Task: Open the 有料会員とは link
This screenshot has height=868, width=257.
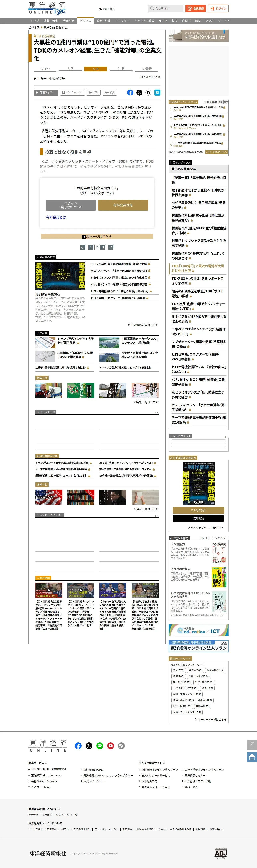Action: [56, 217]
